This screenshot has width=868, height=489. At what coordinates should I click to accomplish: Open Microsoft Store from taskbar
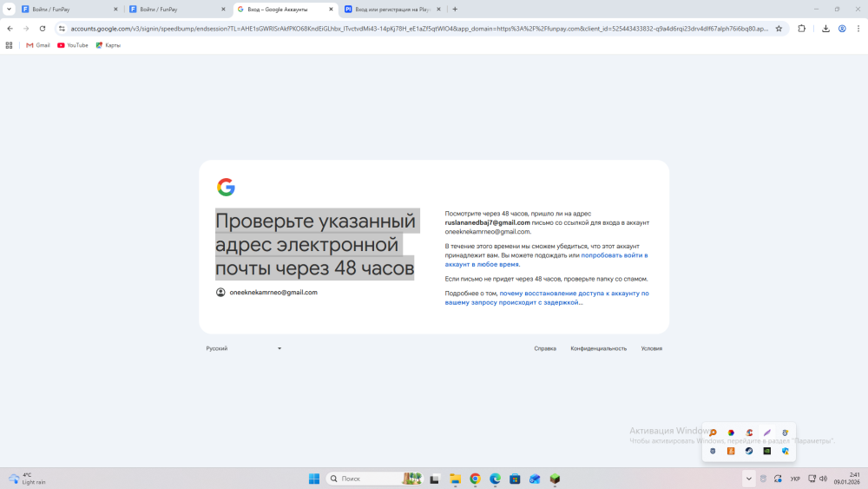515,479
